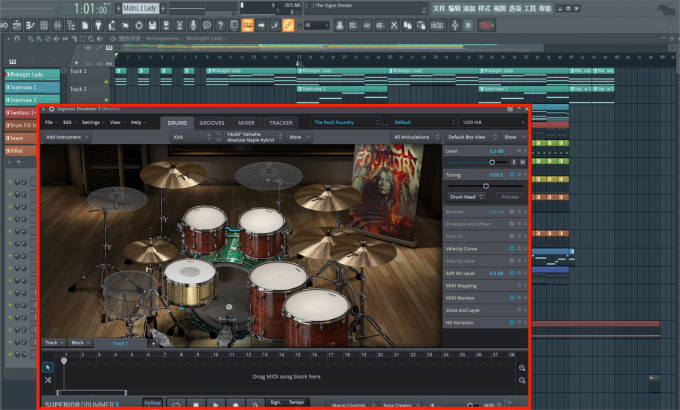Screen dimensions: 680x410
Task: Click the magnet snap icon in playlist
Action: click(x=17, y=39)
